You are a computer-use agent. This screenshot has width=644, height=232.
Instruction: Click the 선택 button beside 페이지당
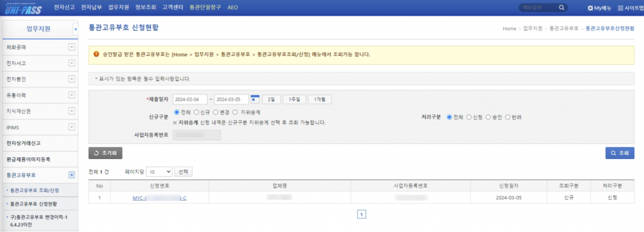183,172
